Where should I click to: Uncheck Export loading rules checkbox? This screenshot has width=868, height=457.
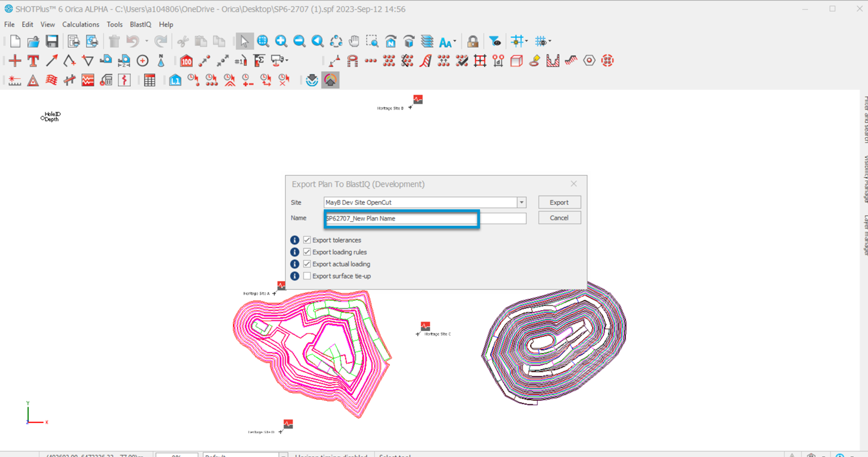[307, 252]
